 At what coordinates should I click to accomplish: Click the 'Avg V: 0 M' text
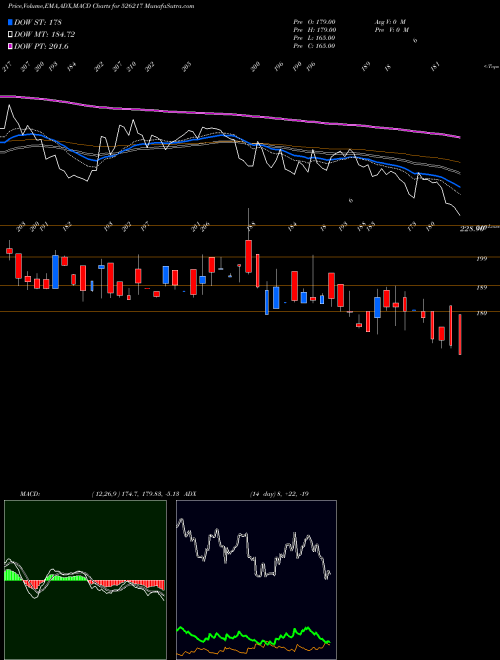(x=390, y=22)
